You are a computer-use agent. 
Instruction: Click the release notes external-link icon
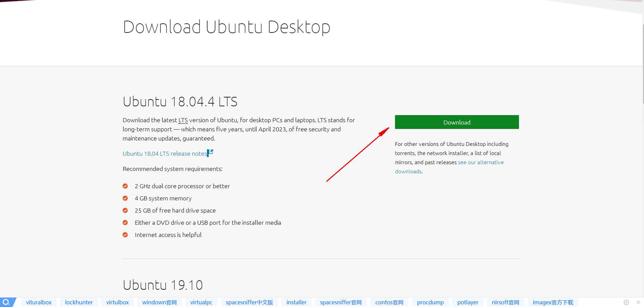click(x=210, y=153)
